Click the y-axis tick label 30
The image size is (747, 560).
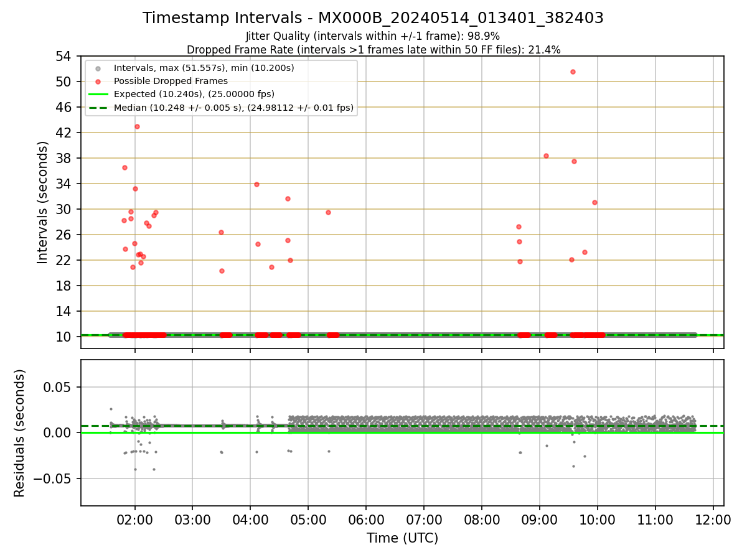(65, 209)
